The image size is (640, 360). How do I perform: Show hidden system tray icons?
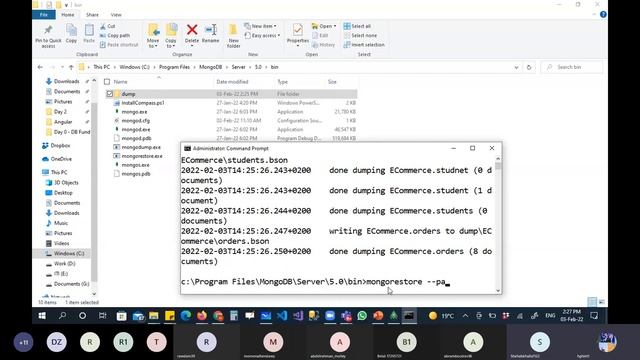465,316
